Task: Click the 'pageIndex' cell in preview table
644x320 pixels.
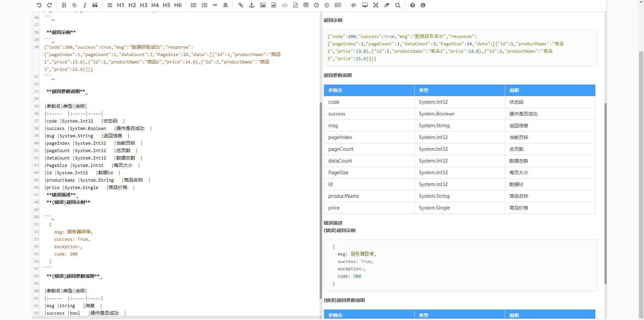Action: point(369,137)
